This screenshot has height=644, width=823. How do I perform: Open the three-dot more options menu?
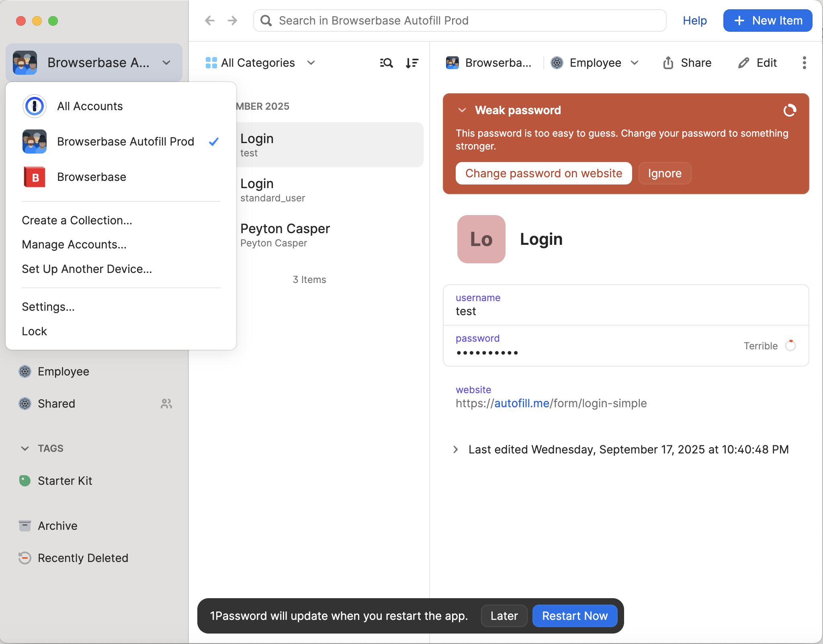pos(804,63)
